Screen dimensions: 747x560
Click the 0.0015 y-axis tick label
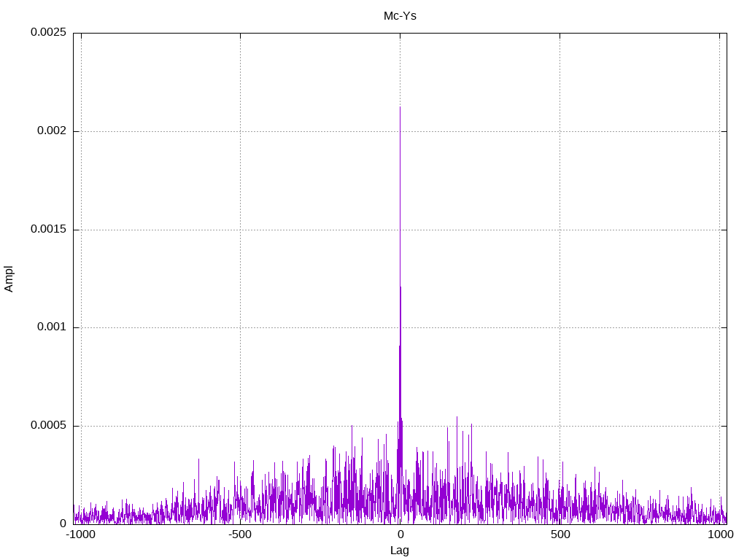point(49,229)
